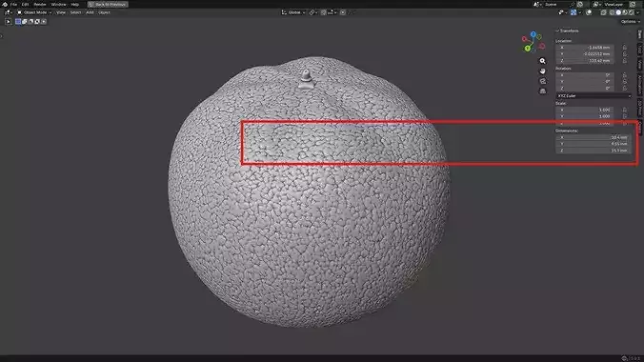Toggle the Location Y lock
The width and height of the screenshot is (644, 362).
[625, 54]
